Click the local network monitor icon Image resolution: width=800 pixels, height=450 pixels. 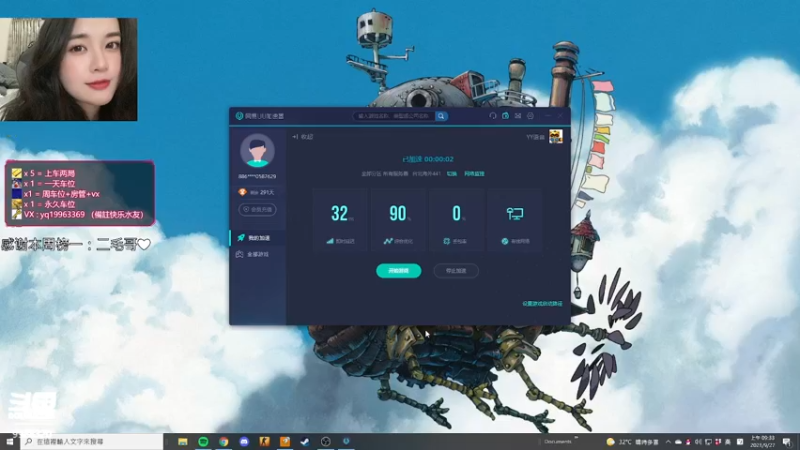515,213
